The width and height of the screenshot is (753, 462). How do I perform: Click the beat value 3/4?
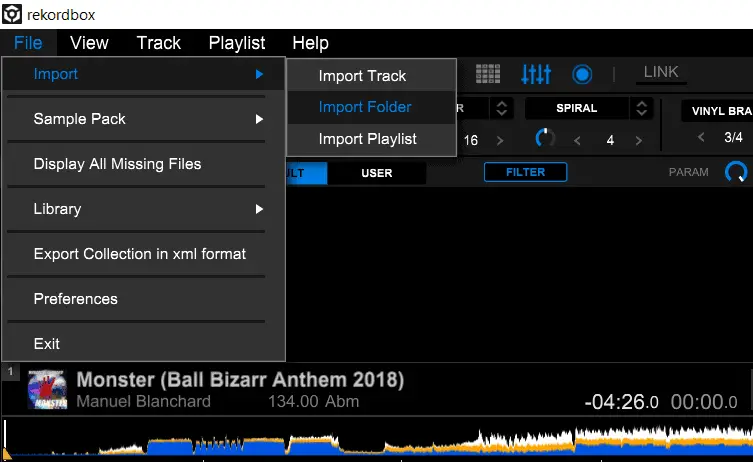[x=733, y=137]
